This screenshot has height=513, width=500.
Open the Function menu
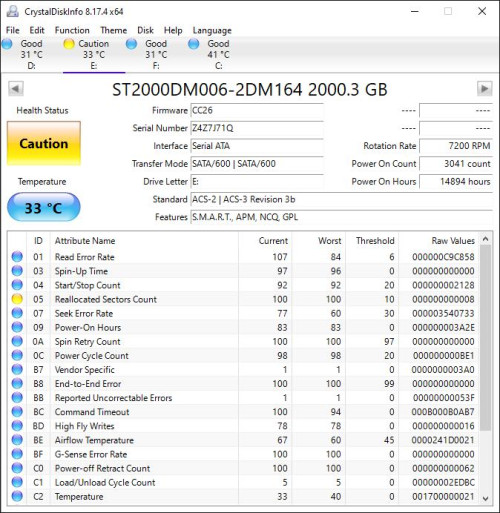pos(72,30)
